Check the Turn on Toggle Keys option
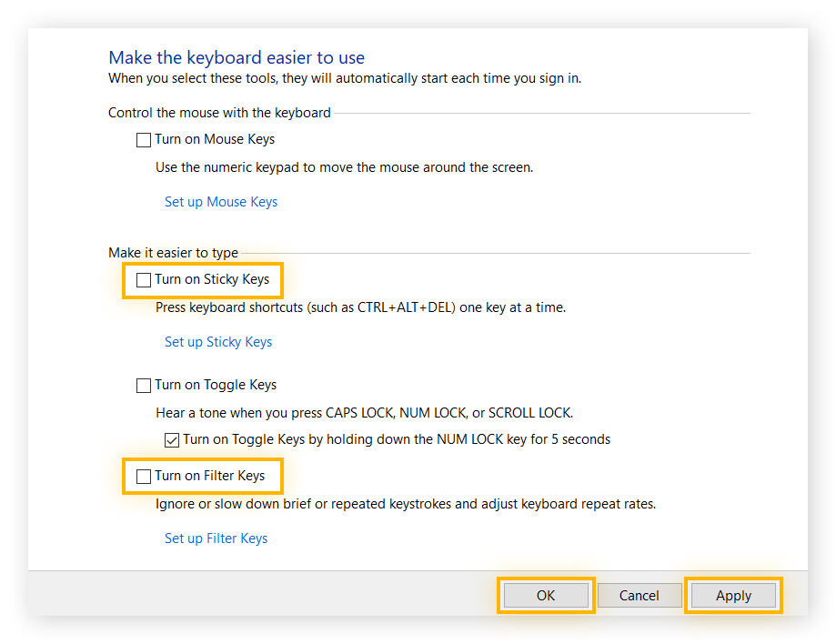Image resolution: width=836 pixels, height=644 pixels. click(143, 385)
